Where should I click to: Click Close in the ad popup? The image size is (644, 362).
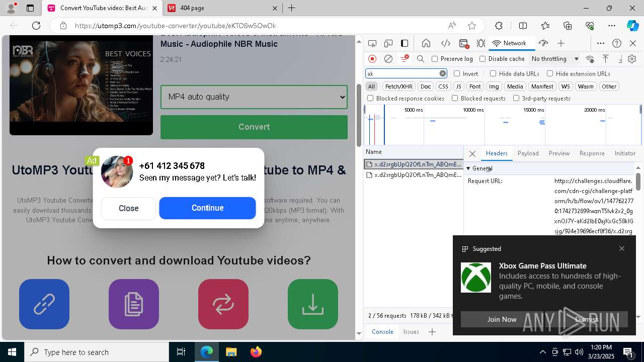pyautogui.click(x=129, y=208)
